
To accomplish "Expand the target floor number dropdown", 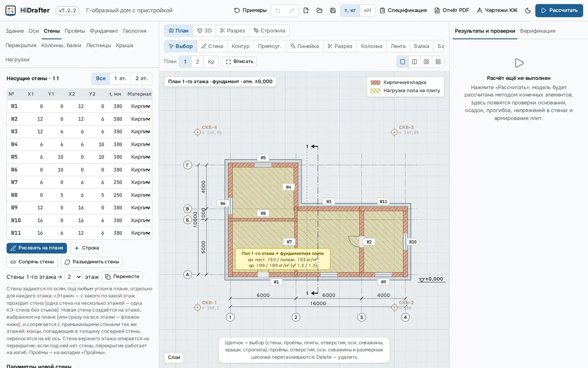I will [73, 277].
